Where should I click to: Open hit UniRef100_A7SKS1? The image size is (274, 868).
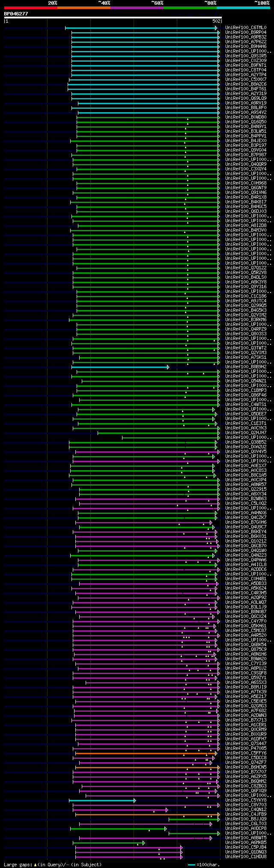click(246, 358)
